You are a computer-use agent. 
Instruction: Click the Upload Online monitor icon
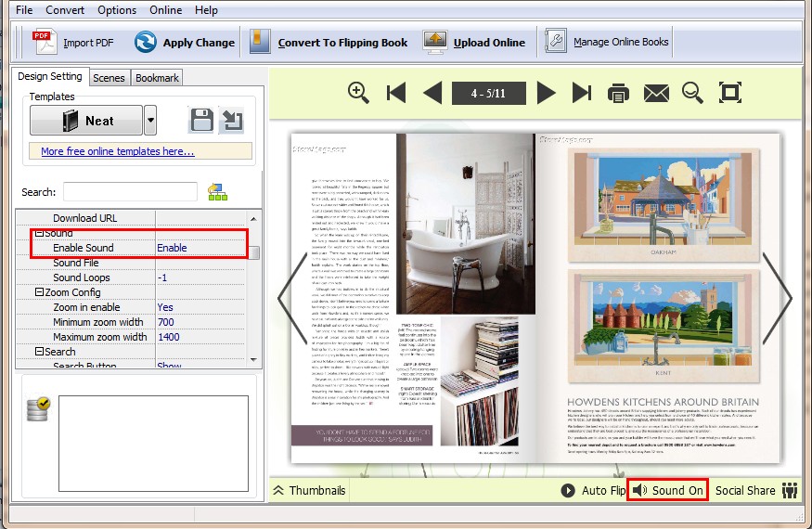[435, 42]
